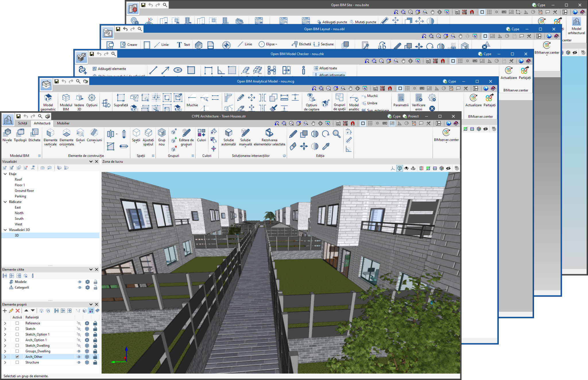The width and height of the screenshot is (588, 380).
Task: Toggle visibility eye for Groups_Dwelling
Action: click(79, 351)
